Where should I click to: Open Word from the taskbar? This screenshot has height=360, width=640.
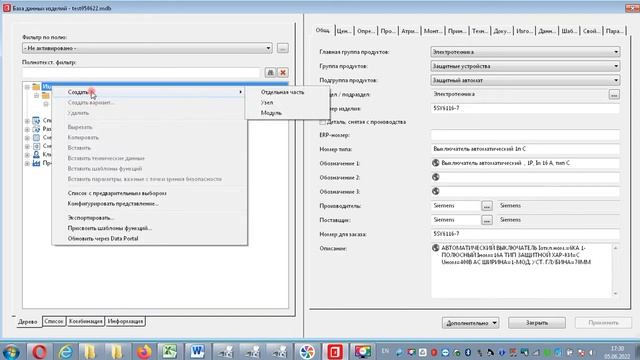click(197, 351)
